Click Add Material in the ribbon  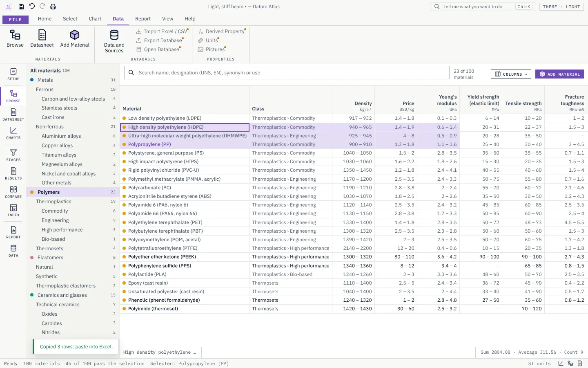pyautogui.click(x=75, y=39)
